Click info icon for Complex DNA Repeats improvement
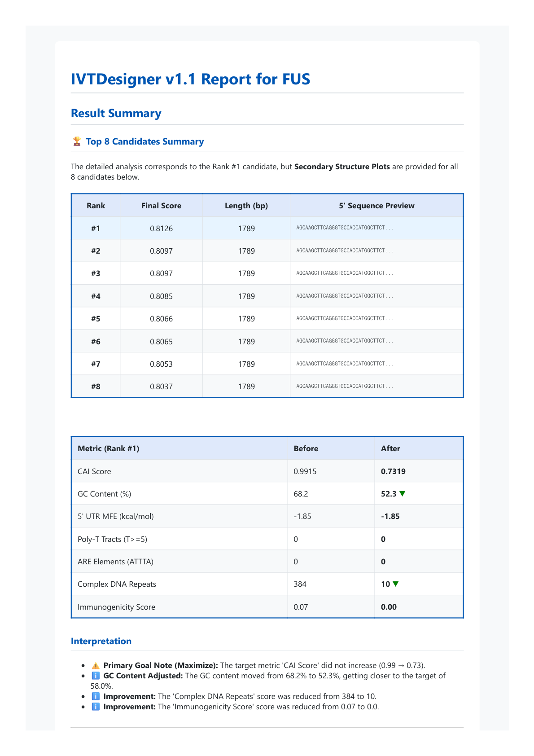 [x=96, y=696]
